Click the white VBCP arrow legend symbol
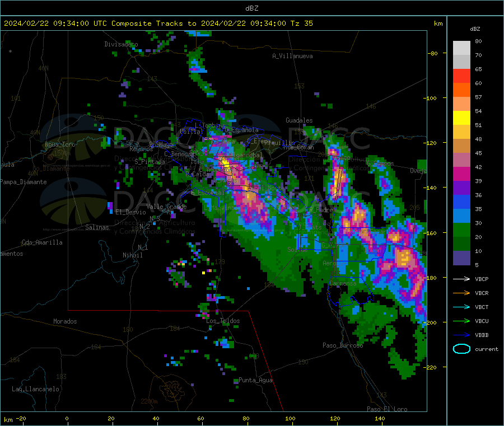This screenshot has width=504, height=426. click(461, 279)
